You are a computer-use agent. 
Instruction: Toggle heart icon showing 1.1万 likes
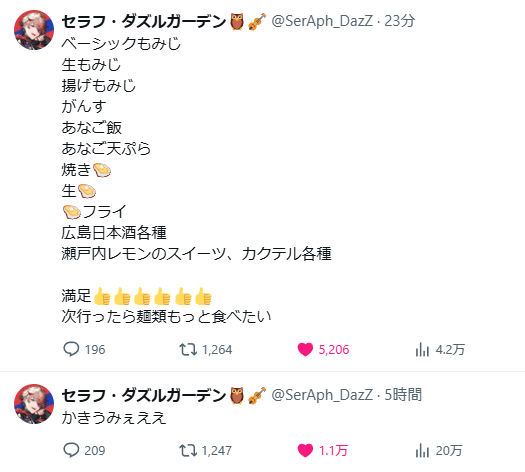click(x=305, y=451)
